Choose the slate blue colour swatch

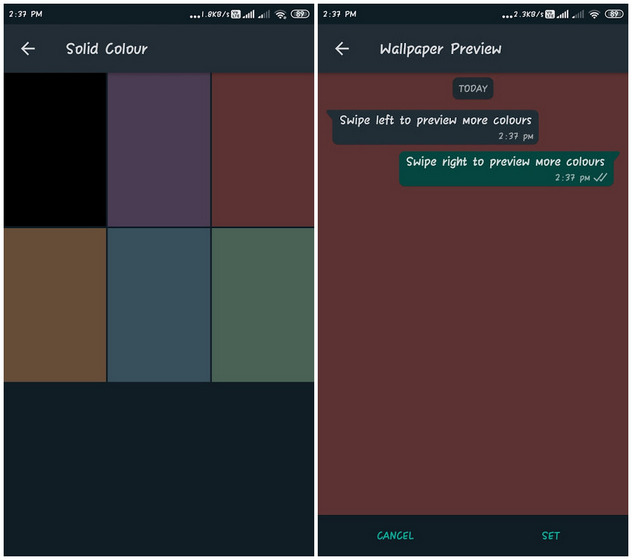pyautogui.click(x=159, y=305)
